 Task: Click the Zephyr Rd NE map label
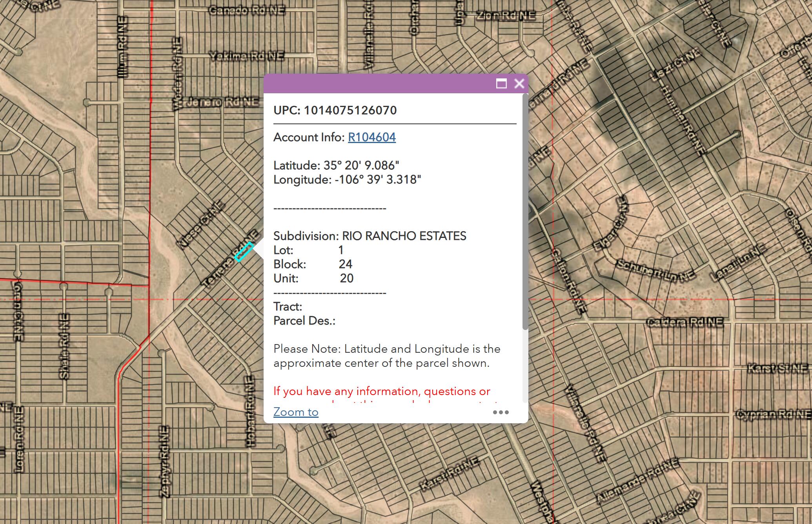(165, 462)
